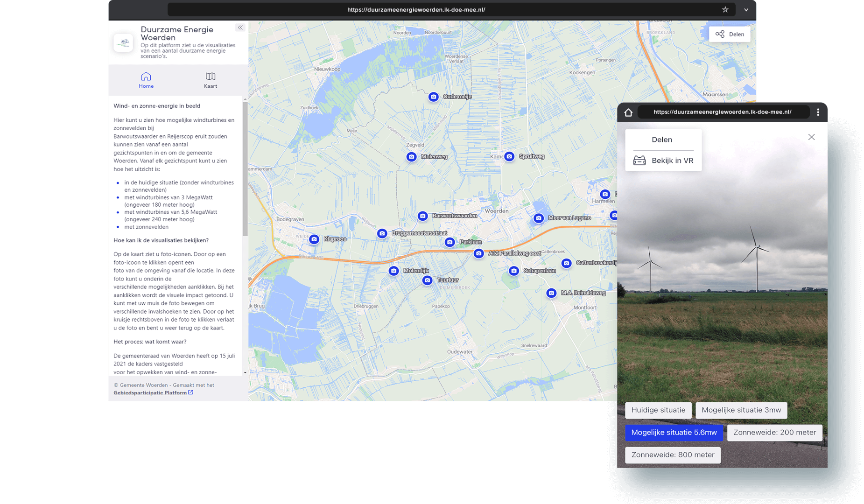
Task: Select the Spruitweg camera icon on map
Action: click(x=509, y=156)
